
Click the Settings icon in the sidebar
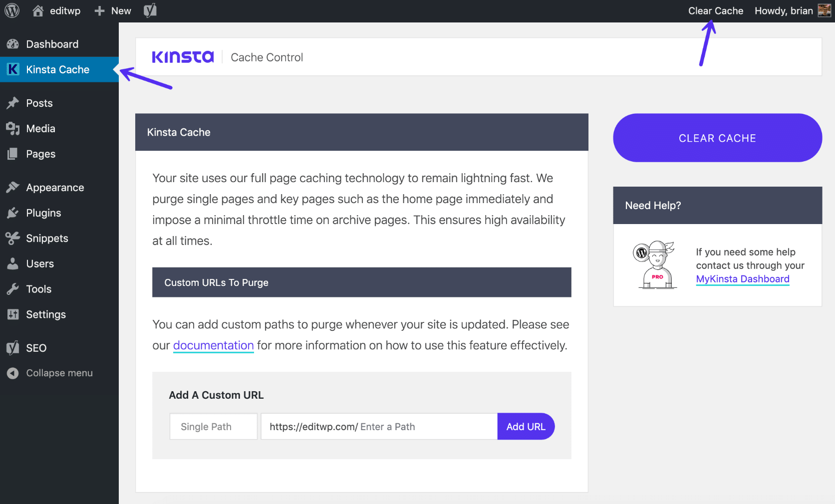12,314
